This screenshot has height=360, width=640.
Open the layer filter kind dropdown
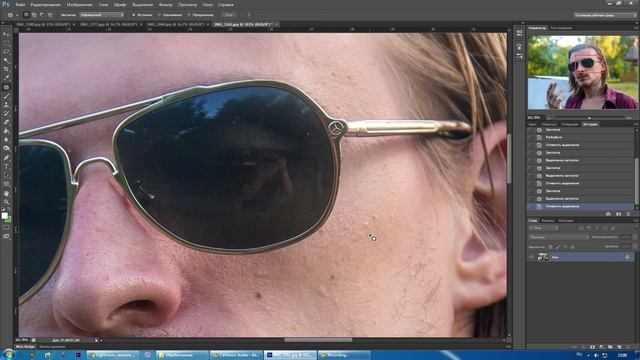click(543, 228)
